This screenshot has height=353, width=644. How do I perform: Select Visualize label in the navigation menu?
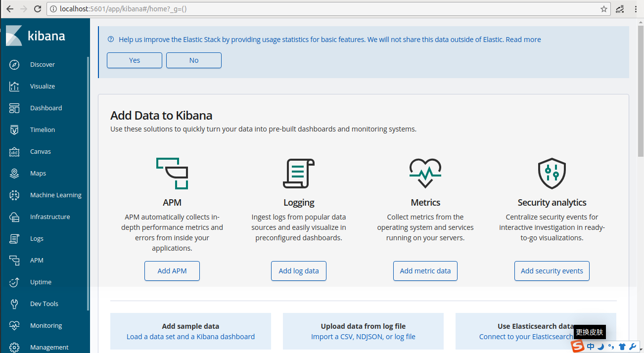coord(43,87)
